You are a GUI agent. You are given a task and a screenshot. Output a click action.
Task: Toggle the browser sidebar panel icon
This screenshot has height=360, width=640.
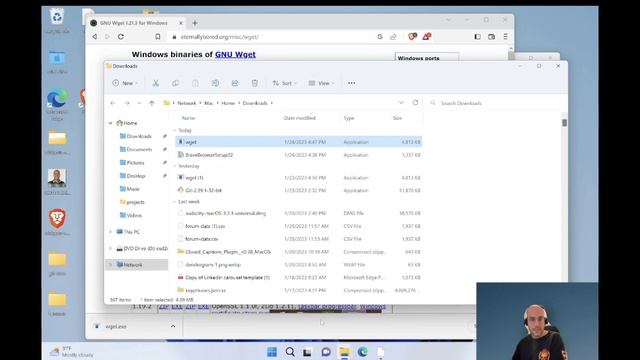point(477,37)
